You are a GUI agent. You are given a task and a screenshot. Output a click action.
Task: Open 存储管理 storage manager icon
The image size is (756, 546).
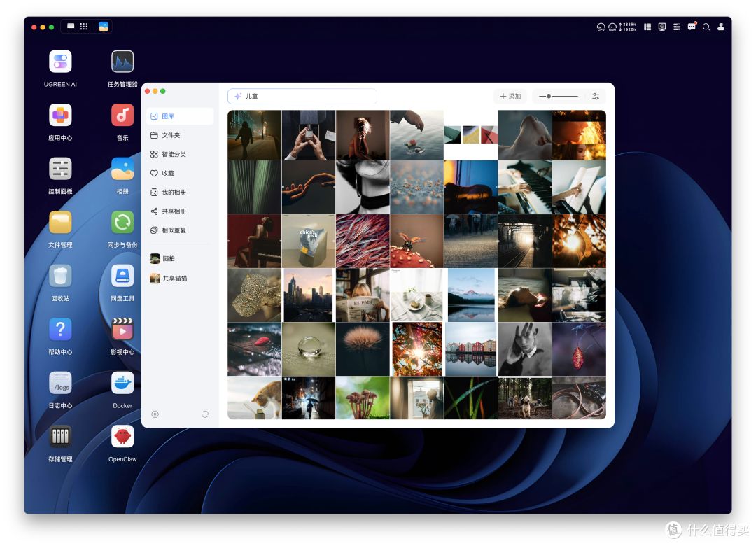(60, 437)
